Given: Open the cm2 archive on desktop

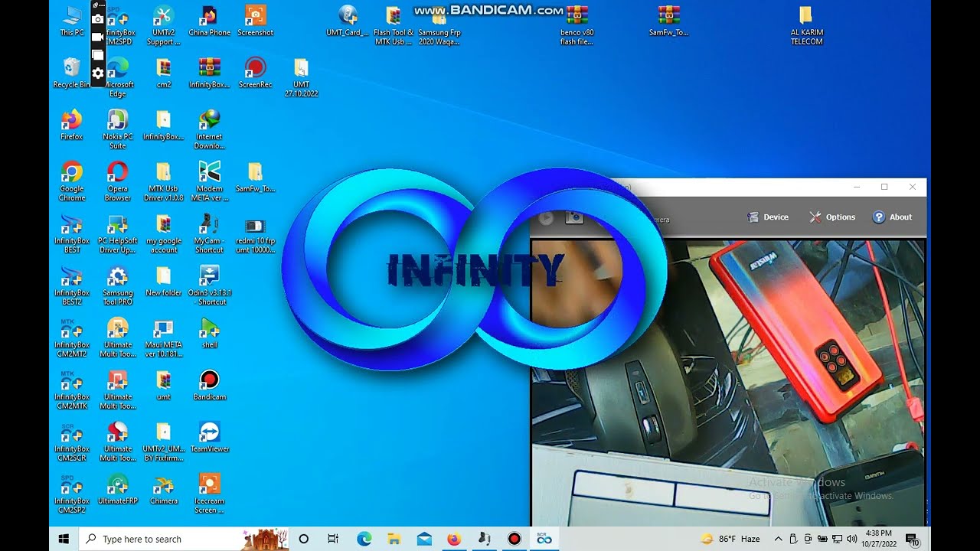Looking at the screenshot, I should (x=163, y=73).
